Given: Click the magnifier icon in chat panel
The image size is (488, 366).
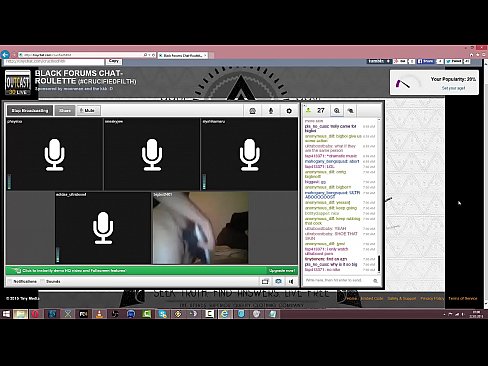Looking at the screenshot, I should 337,110.
